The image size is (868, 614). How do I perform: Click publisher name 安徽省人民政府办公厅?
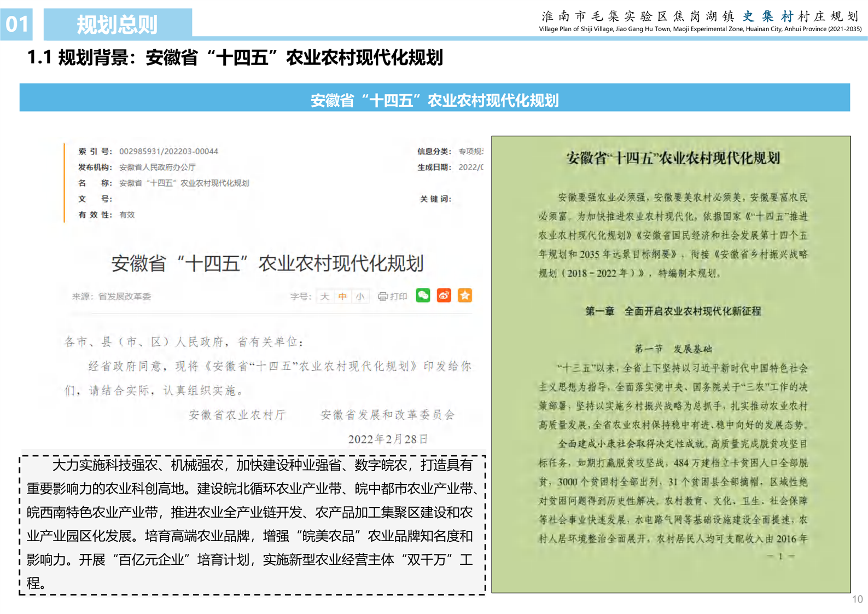click(157, 167)
